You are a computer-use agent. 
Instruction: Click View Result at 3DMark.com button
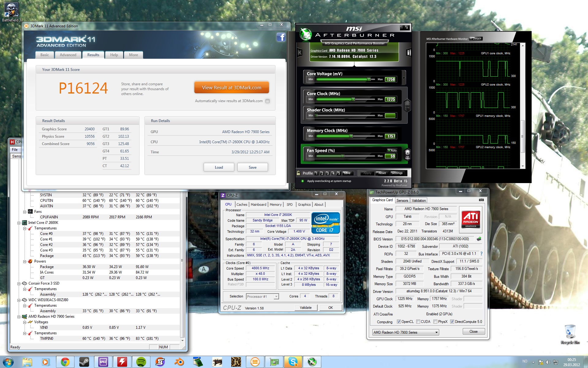[232, 88]
